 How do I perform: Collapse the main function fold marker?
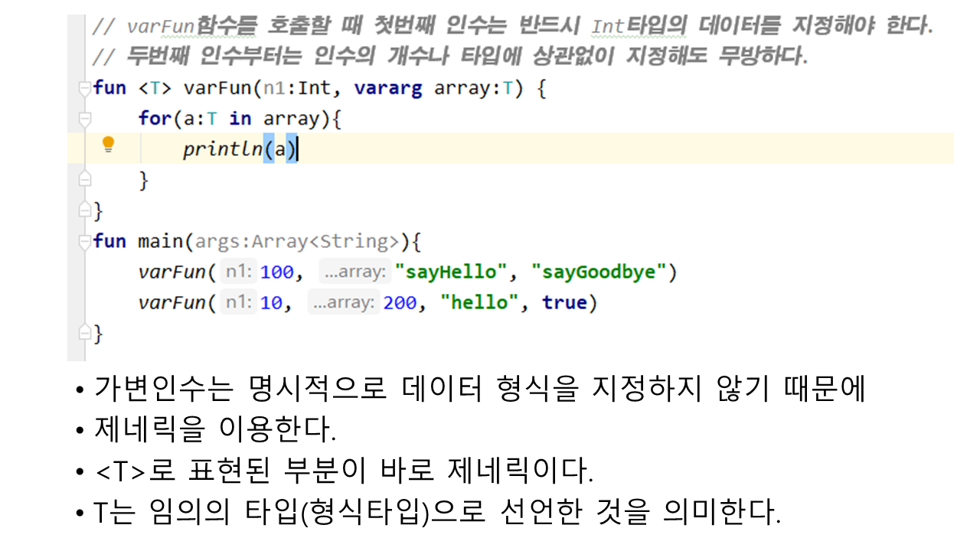point(85,242)
